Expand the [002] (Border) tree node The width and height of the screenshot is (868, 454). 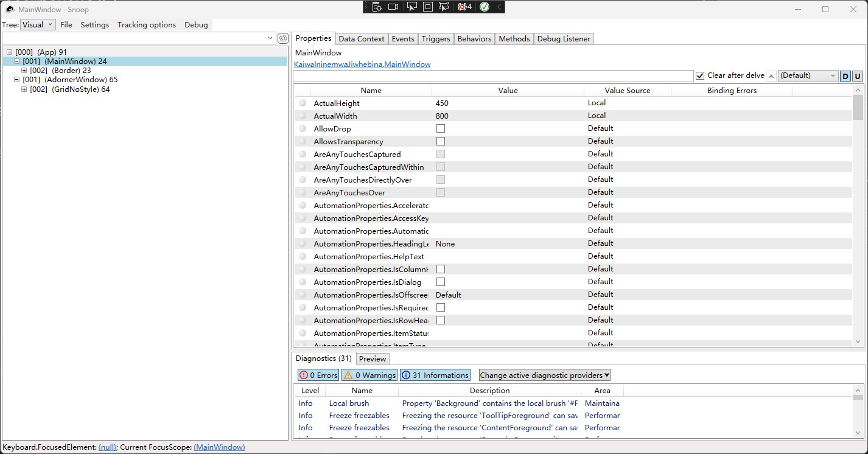coord(23,70)
